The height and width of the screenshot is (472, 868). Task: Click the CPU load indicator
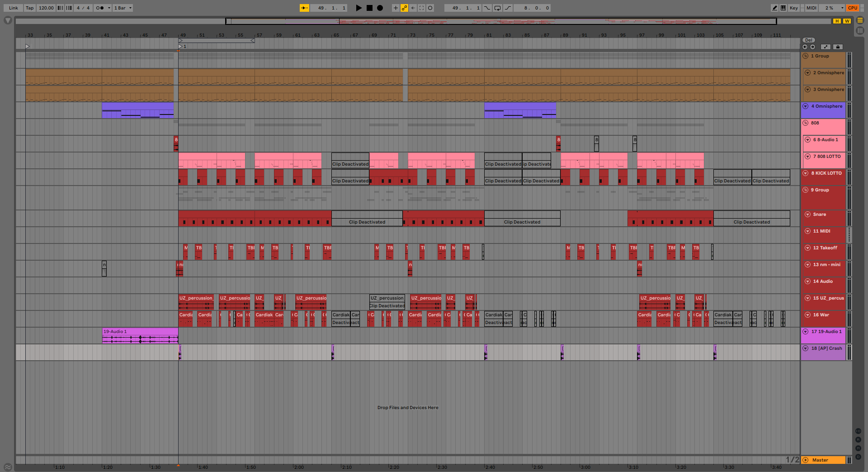click(x=853, y=8)
